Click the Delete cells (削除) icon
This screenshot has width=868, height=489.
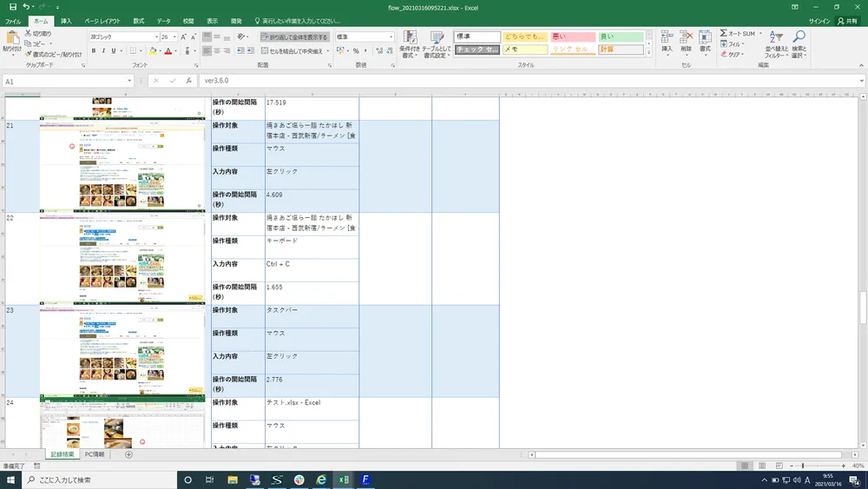click(686, 42)
